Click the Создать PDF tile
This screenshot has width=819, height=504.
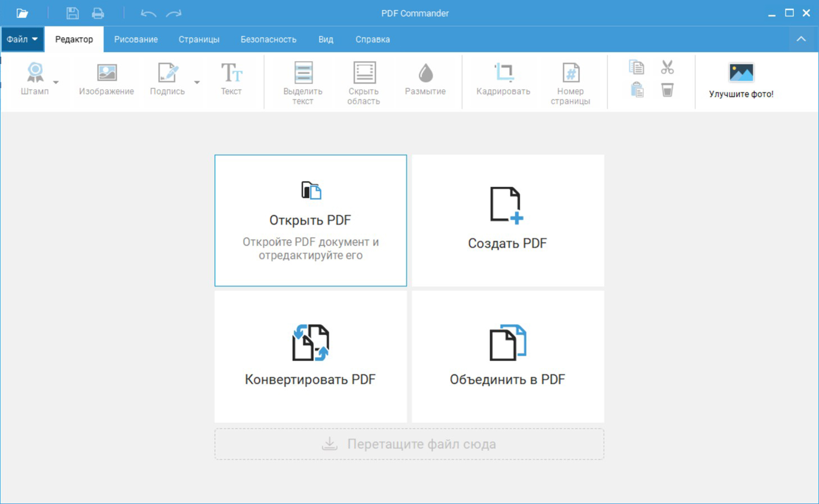507,220
